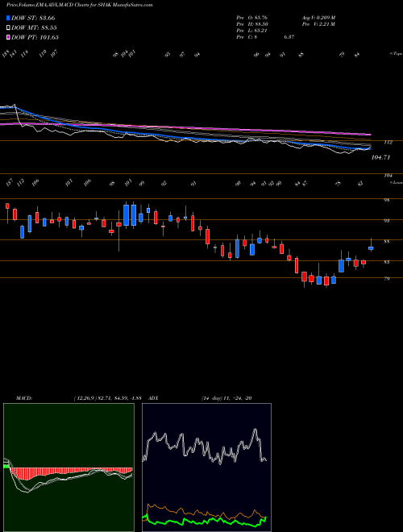Viewport: 403px width, 532px height.
Task: Click the 'Pre H: 88.50' value
Action: click(x=253, y=24)
